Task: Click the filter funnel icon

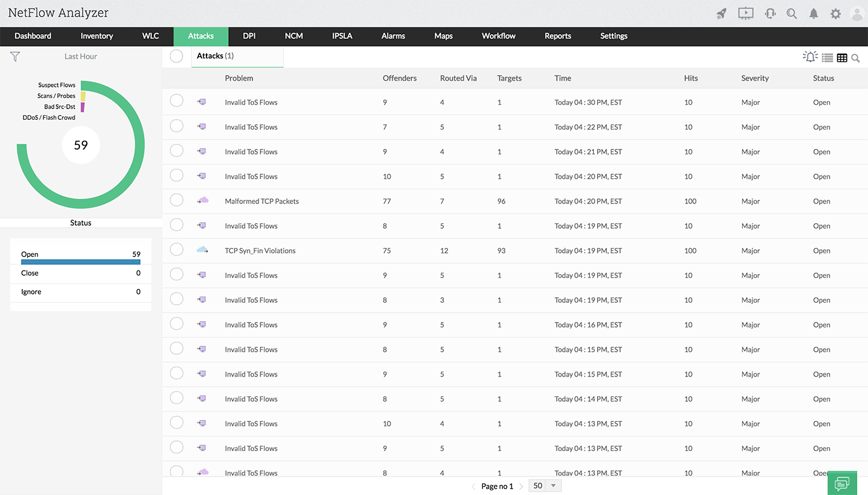Action: pyautogui.click(x=15, y=56)
